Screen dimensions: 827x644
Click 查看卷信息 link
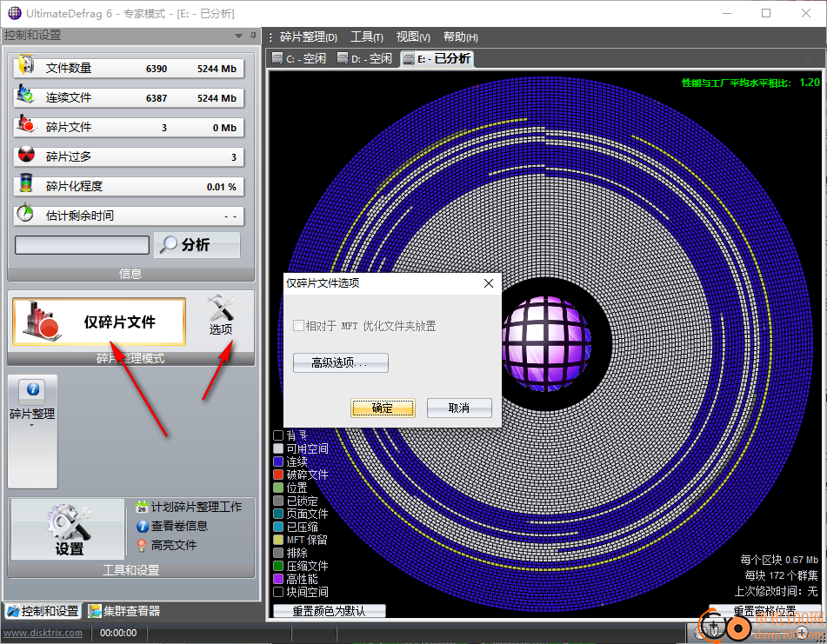click(x=179, y=526)
